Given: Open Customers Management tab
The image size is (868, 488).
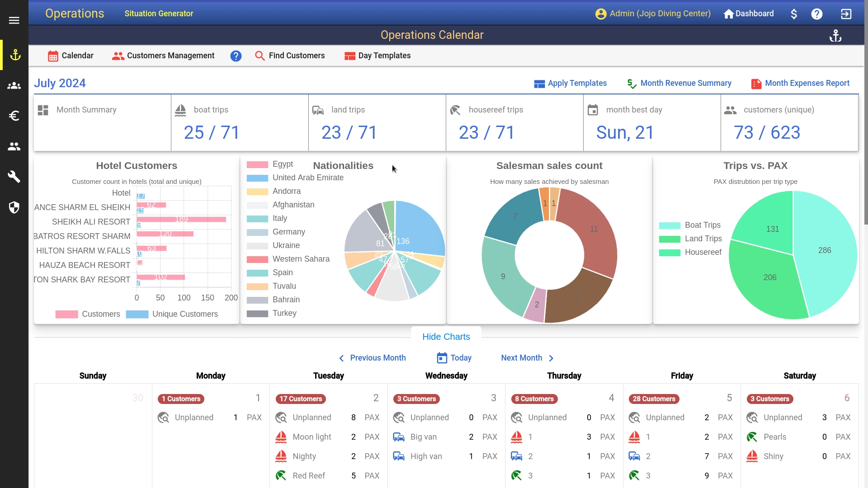Looking at the screenshot, I should click(x=163, y=56).
